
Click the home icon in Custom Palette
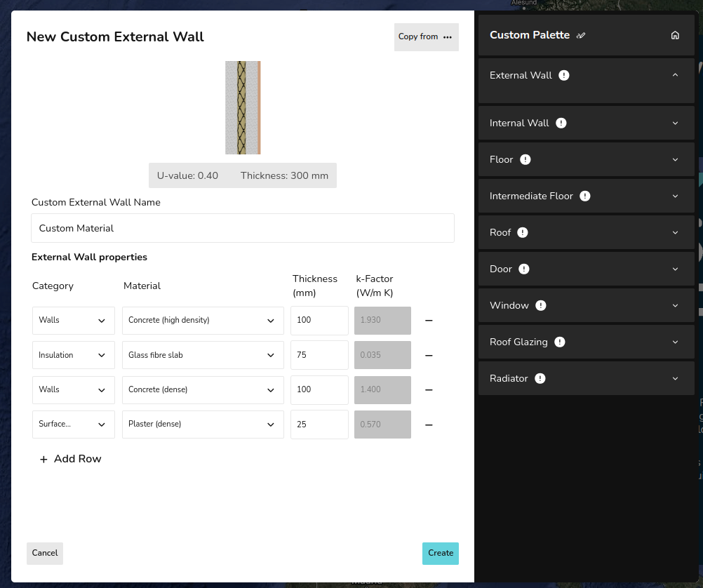point(675,35)
